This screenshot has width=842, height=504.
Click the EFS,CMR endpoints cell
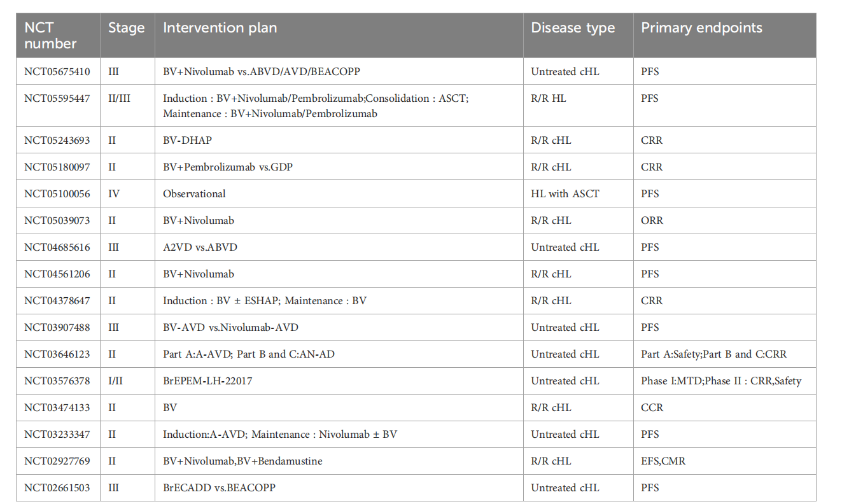tap(725, 461)
